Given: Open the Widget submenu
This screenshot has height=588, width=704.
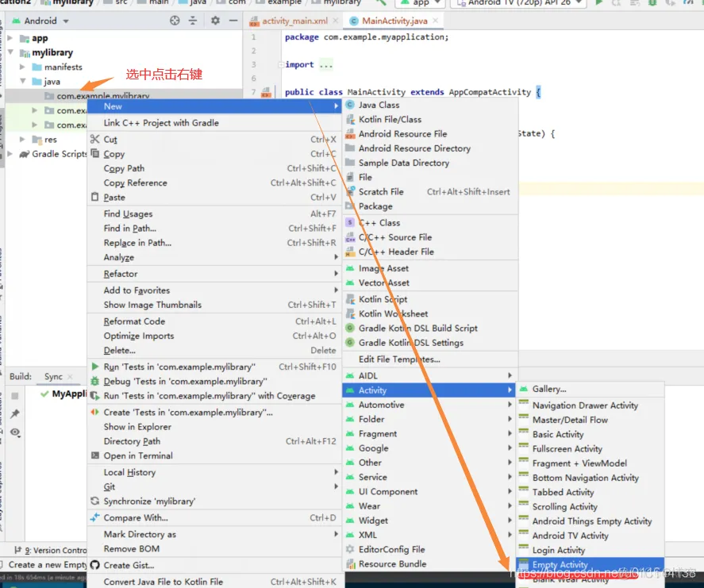Looking at the screenshot, I should point(430,521).
